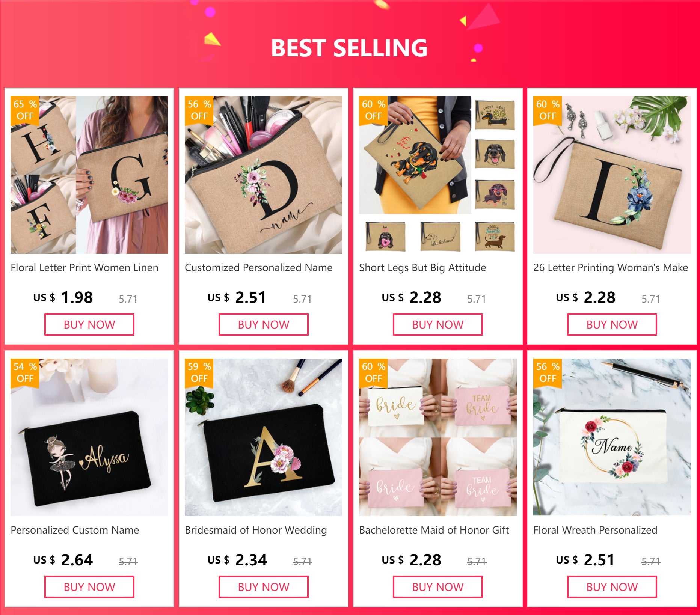Open the Floral Letter Print Women Linen title
700x615 pixels.
pyautogui.click(x=84, y=268)
